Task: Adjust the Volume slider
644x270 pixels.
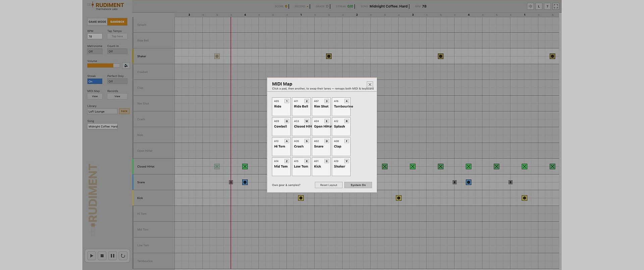Action: (x=103, y=65)
